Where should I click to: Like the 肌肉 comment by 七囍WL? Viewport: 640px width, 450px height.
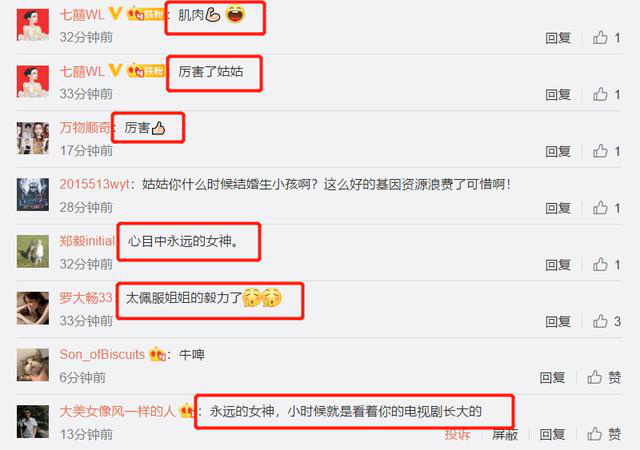coord(606,38)
